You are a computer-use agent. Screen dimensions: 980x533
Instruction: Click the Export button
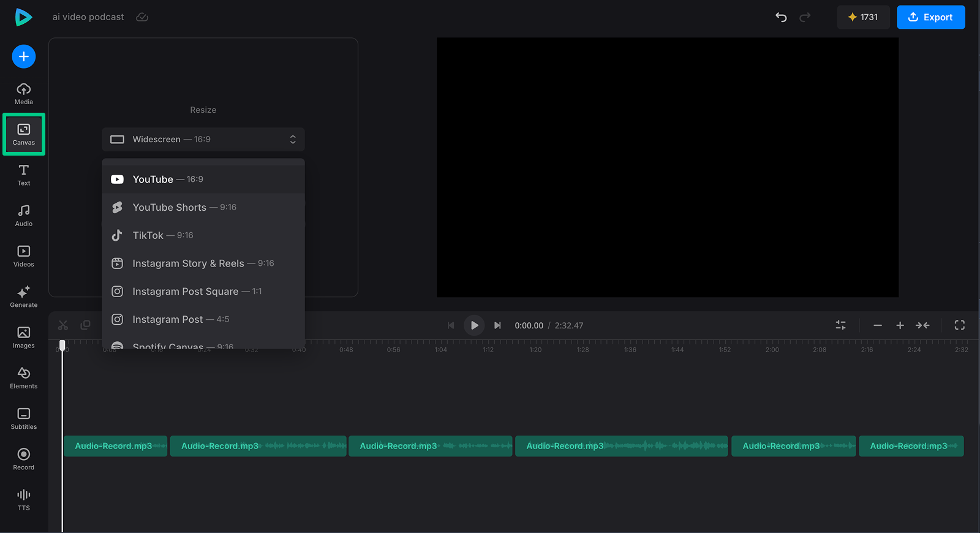click(931, 17)
